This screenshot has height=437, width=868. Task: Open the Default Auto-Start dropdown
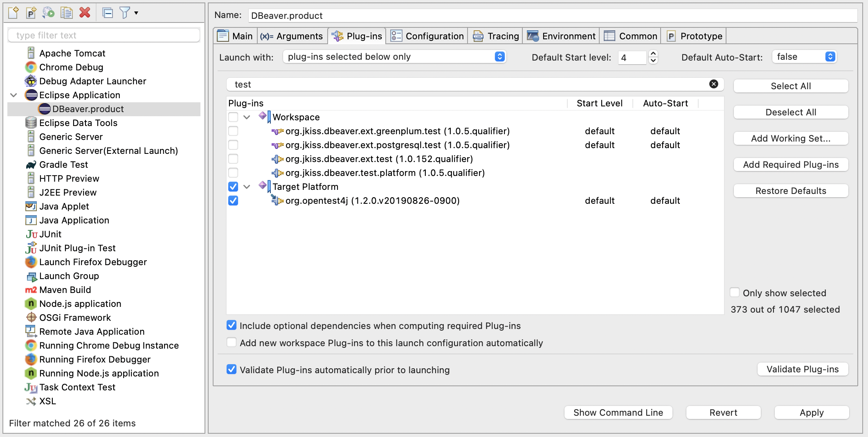click(804, 56)
